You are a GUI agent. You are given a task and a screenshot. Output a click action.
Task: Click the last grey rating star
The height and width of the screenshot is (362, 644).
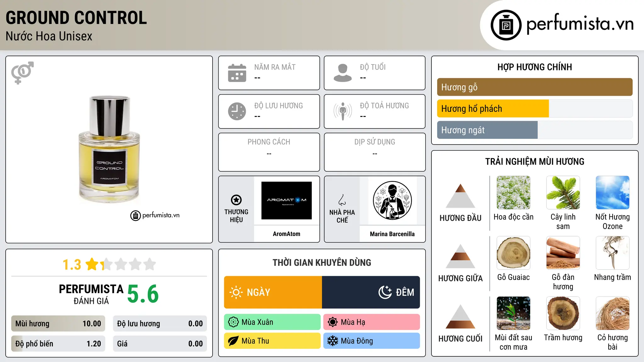[150, 264]
